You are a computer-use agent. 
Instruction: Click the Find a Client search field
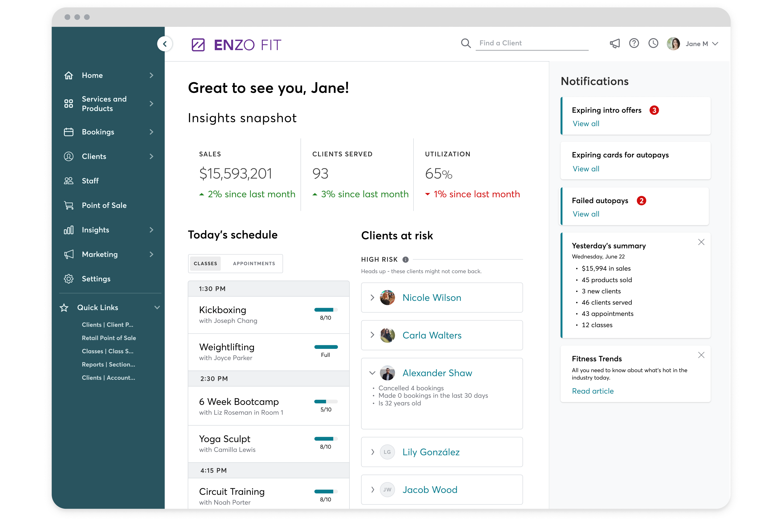point(529,43)
